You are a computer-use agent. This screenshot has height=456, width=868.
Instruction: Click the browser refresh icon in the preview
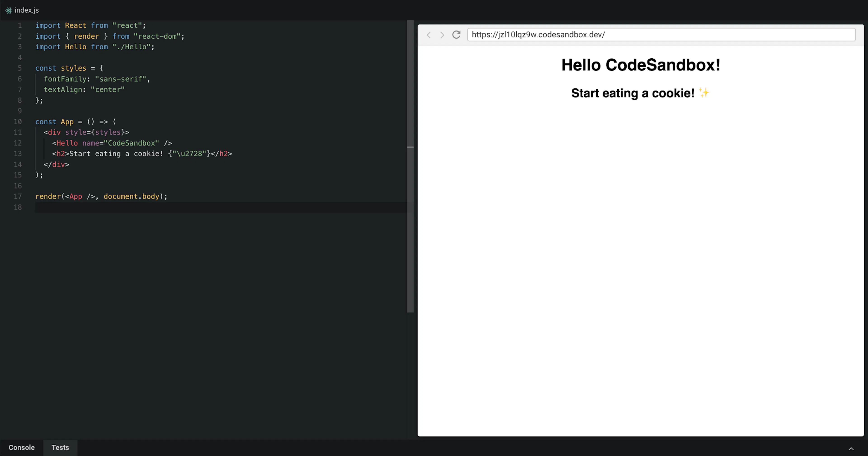pyautogui.click(x=456, y=34)
